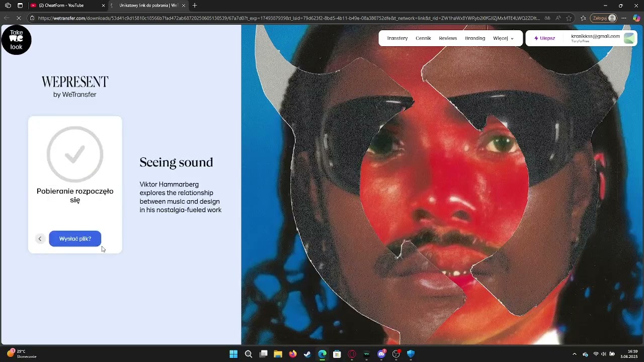Switch to Microsoft Edge taskbar icon
Image resolution: width=644 pixels, height=362 pixels.
pyautogui.click(x=323, y=354)
